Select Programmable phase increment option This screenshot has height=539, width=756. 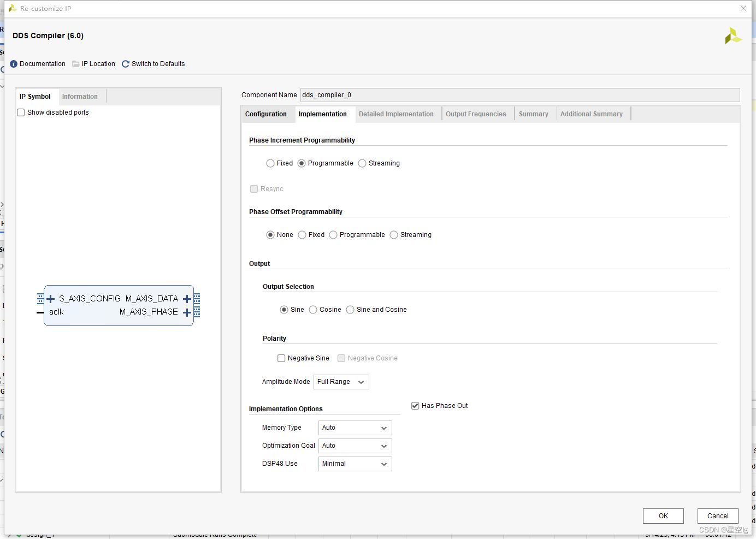pos(302,163)
